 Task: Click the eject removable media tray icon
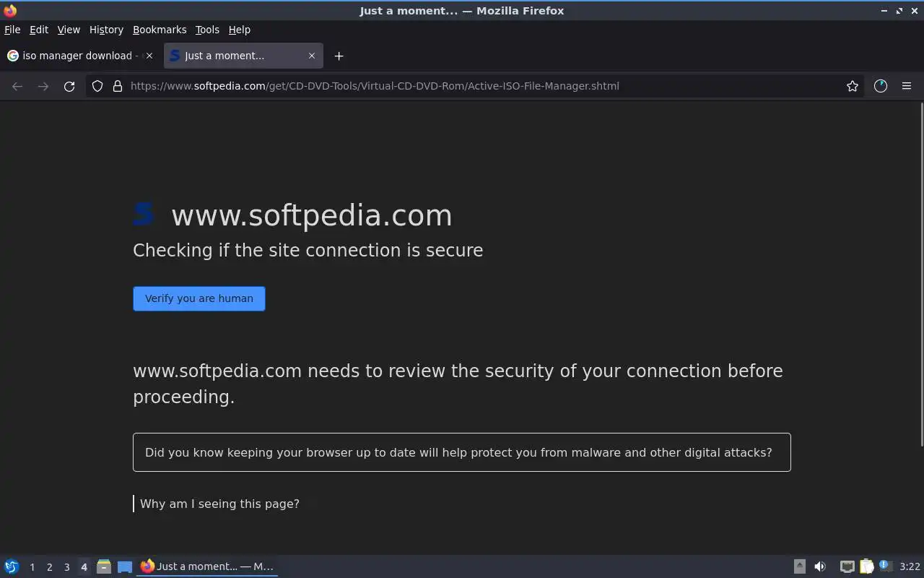pos(799,566)
